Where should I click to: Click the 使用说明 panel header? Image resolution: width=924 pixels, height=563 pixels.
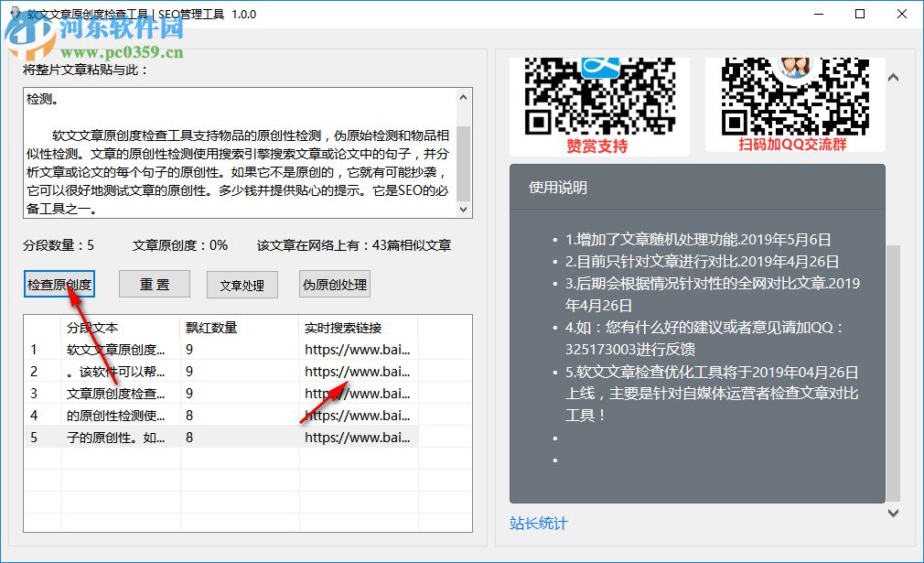click(697, 188)
